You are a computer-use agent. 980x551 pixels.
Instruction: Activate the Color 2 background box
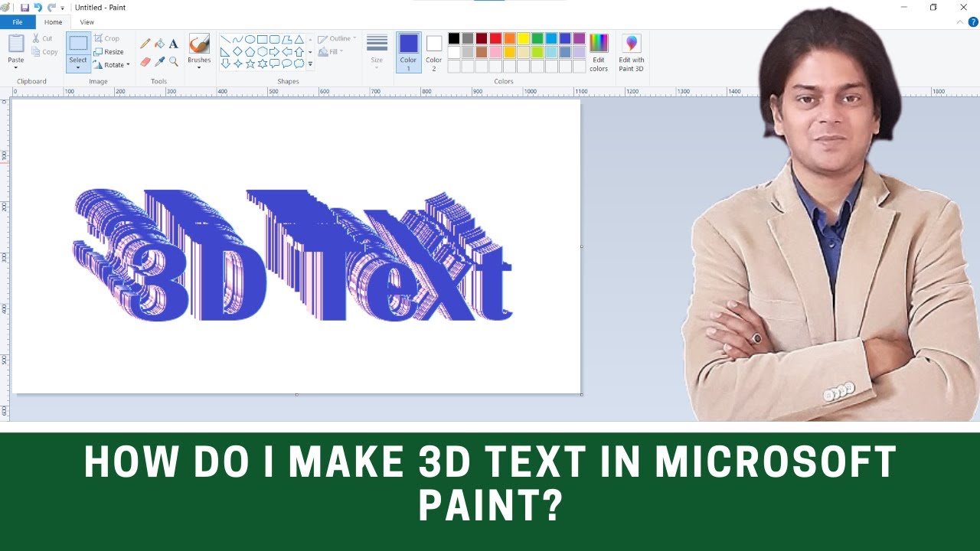tap(434, 52)
